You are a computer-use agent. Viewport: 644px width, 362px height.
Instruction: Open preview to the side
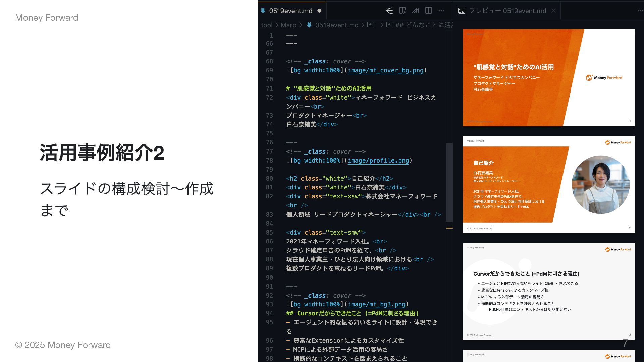(402, 11)
